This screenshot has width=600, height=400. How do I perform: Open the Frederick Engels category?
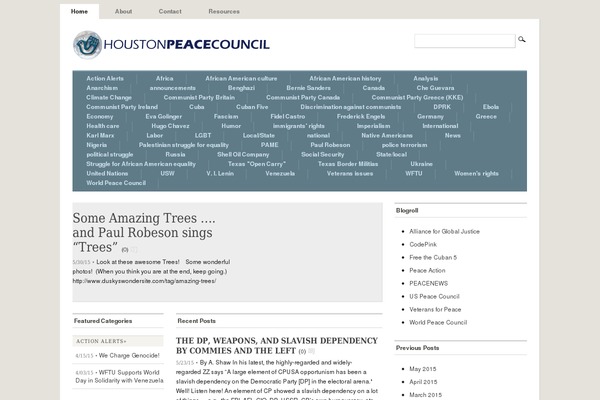point(361,117)
